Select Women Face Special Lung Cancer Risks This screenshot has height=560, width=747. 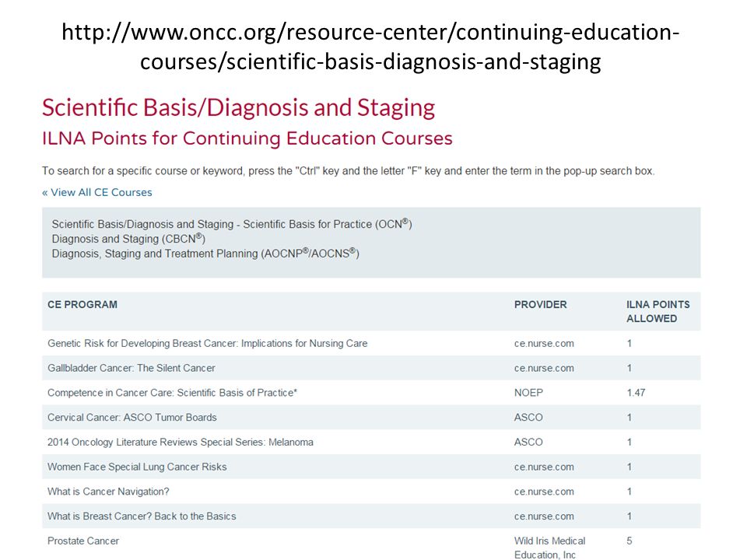click(x=137, y=467)
